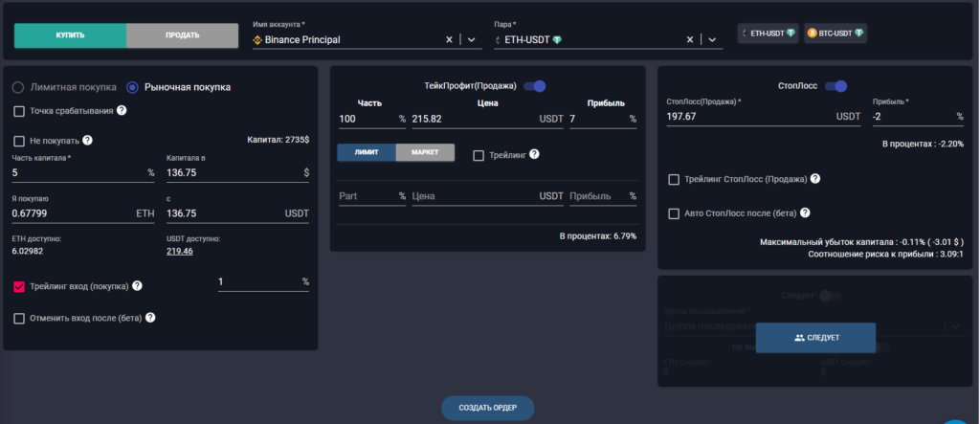
Task: Focus the empty Part field
Action: pos(372,196)
